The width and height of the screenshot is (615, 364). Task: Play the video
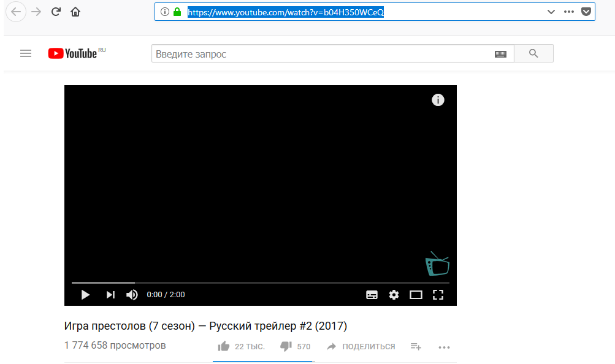click(x=85, y=295)
